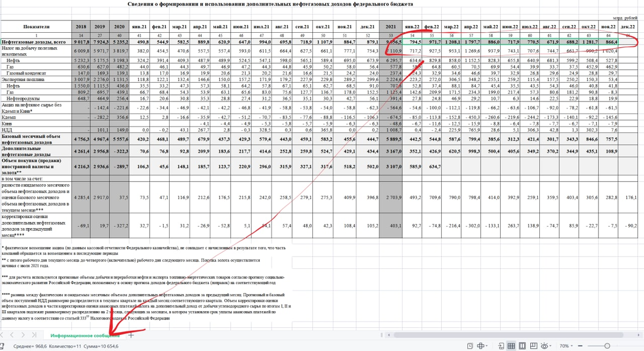The width and height of the screenshot is (644, 351).
Task: Open the 70% zoom level dropdown
Action: (x=566, y=346)
